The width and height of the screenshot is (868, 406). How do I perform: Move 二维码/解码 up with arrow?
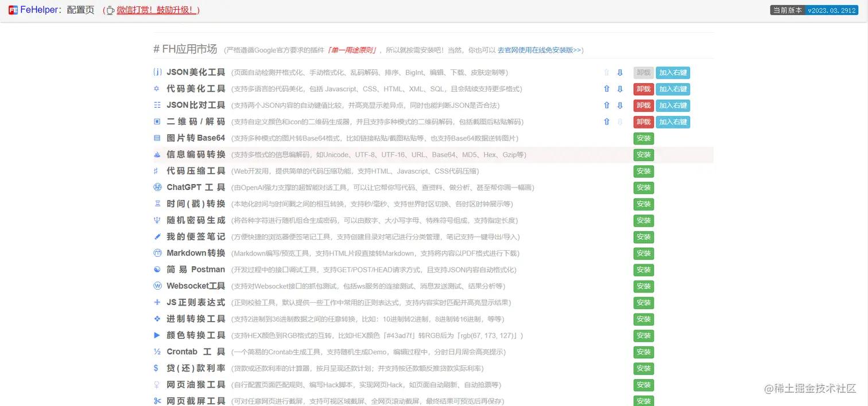pos(607,122)
